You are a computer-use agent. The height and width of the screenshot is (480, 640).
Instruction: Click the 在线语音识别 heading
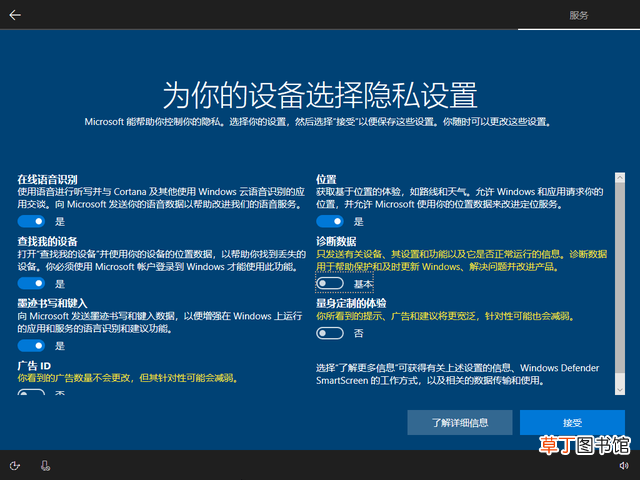pos(47,180)
